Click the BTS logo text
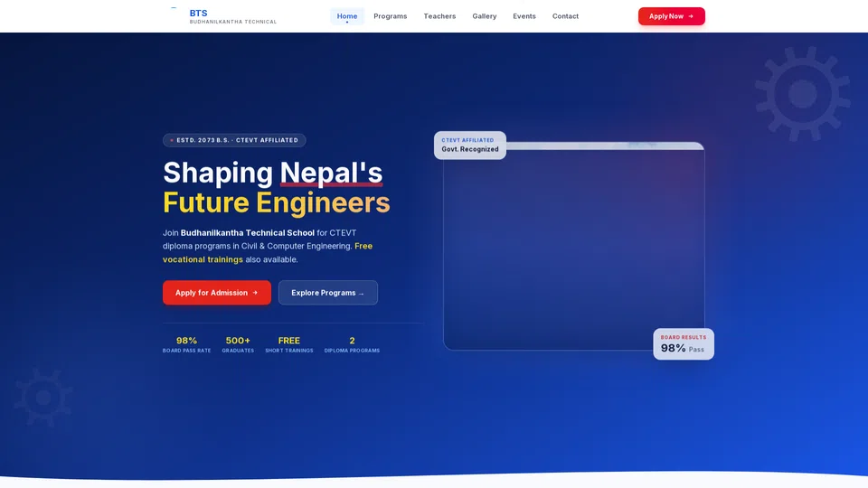Viewport: 868px width, 488px height. point(198,13)
